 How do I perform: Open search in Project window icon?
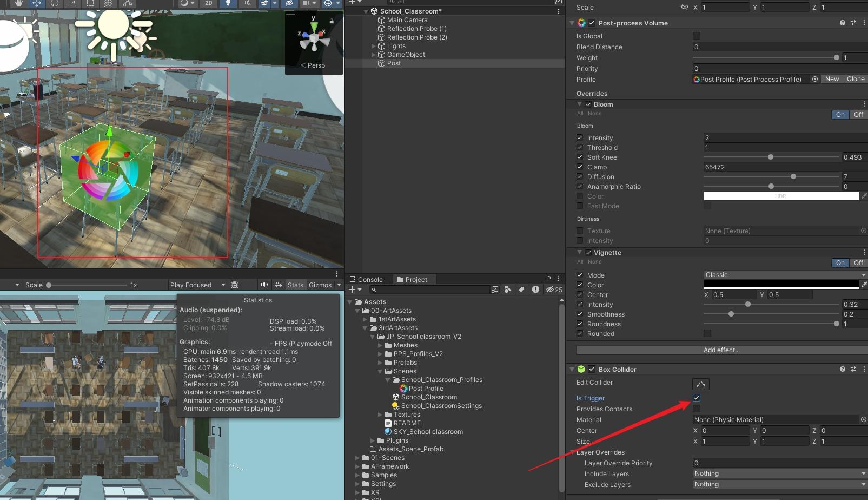click(x=495, y=290)
